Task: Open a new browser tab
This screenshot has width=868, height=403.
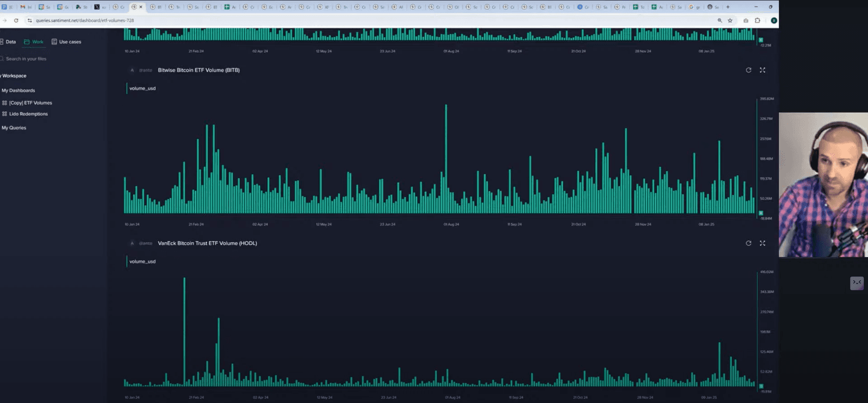Action: pyautogui.click(x=727, y=7)
